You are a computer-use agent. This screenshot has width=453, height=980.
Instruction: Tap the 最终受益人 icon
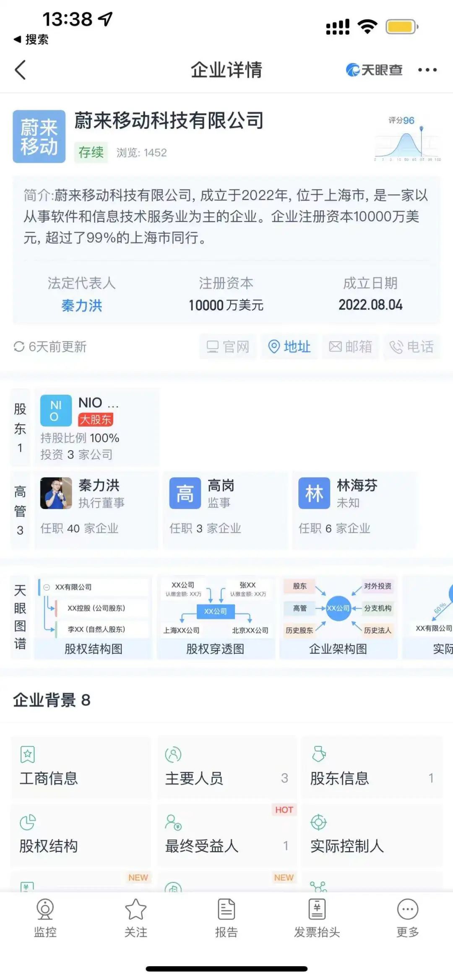[173, 822]
